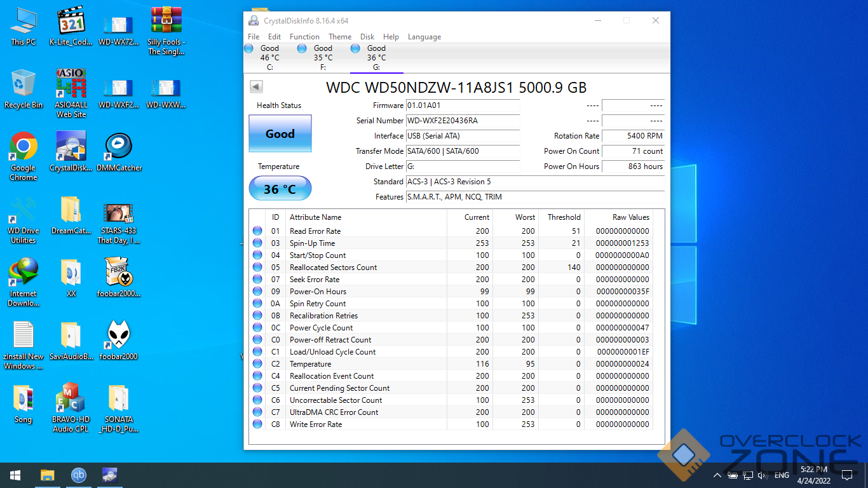Show hidden system tray icons

tap(717, 475)
